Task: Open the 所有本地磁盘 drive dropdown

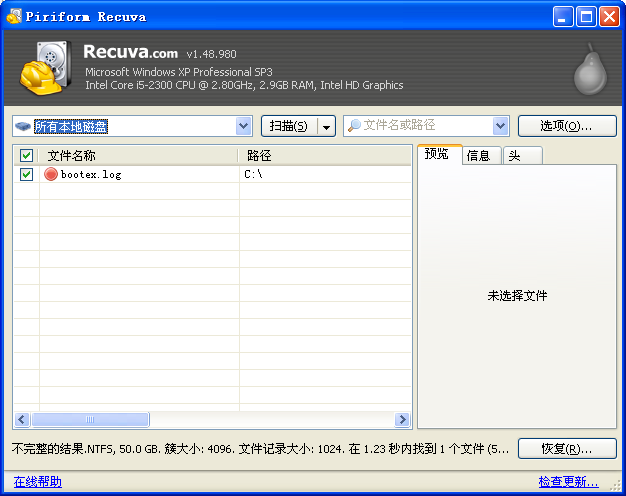Action: click(244, 126)
